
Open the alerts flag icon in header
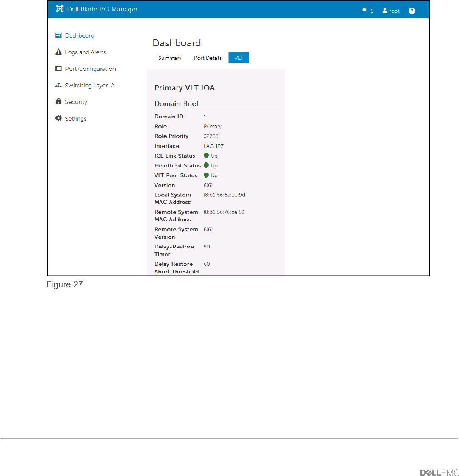(364, 11)
